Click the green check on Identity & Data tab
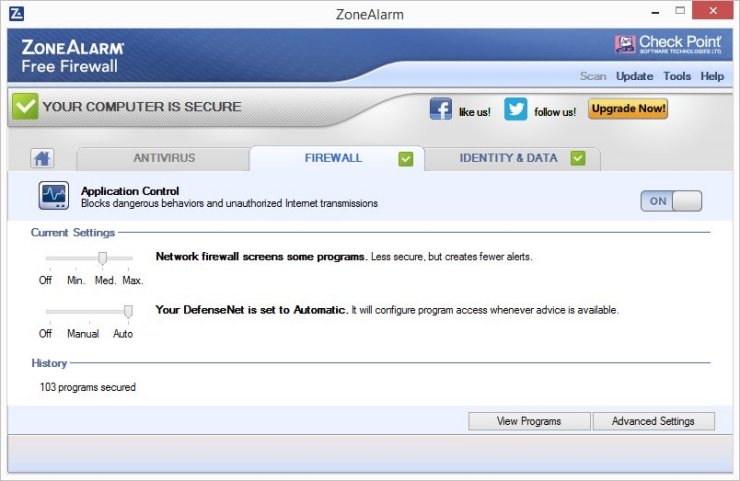Screen dimensions: 740x481 pos(578,158)
